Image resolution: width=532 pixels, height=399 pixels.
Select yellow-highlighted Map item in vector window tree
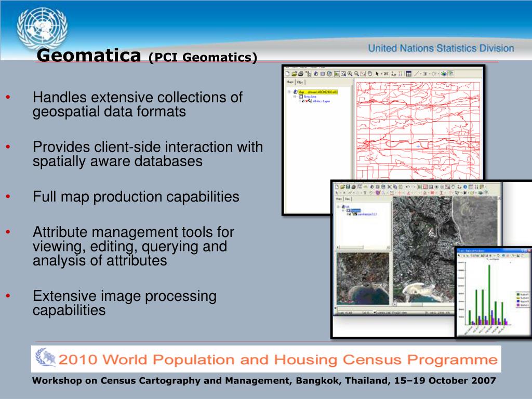(x=318, y=92)
